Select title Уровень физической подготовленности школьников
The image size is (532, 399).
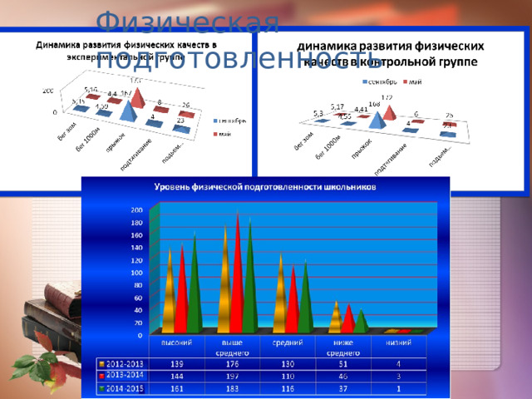click(x=265, y=187)
